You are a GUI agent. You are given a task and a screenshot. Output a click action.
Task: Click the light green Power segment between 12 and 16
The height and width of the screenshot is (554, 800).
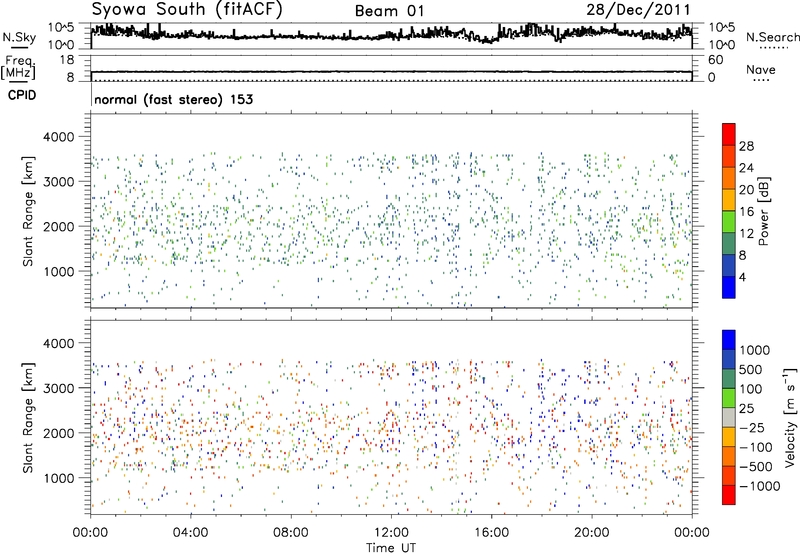pos(729,222)
